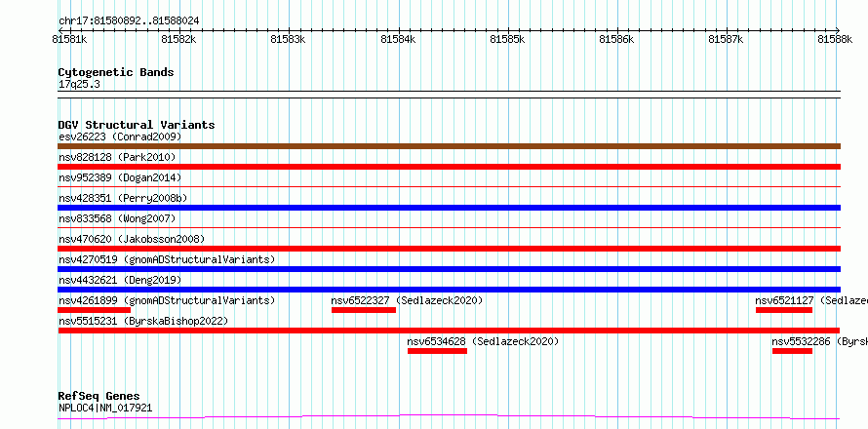
Task: Open the nsv470620 (Jakobsson2008) label
Action: [132, 239]
